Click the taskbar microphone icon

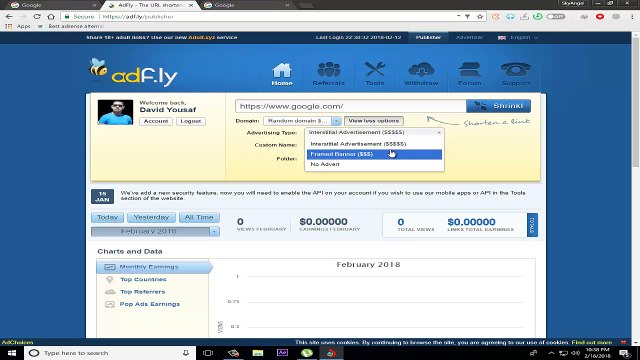point(186,353)
